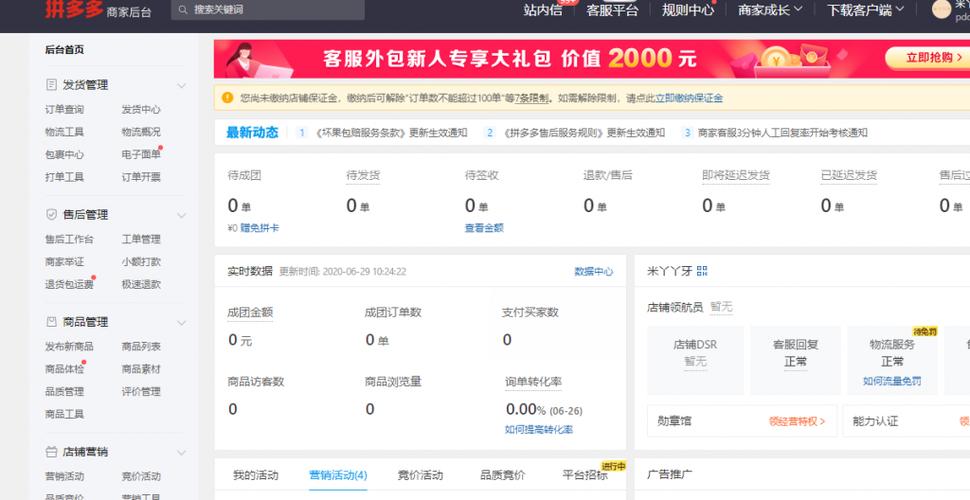The width and height of the screenshot is (970, 500).
Task: Open 如何提高转化率 link
Action: 539,429
